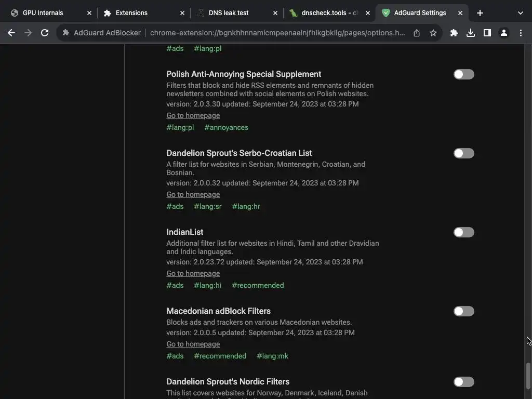Turn on the IndianList filter
The width and height of the screenshot is (532, 399).
tap(463, 232)
